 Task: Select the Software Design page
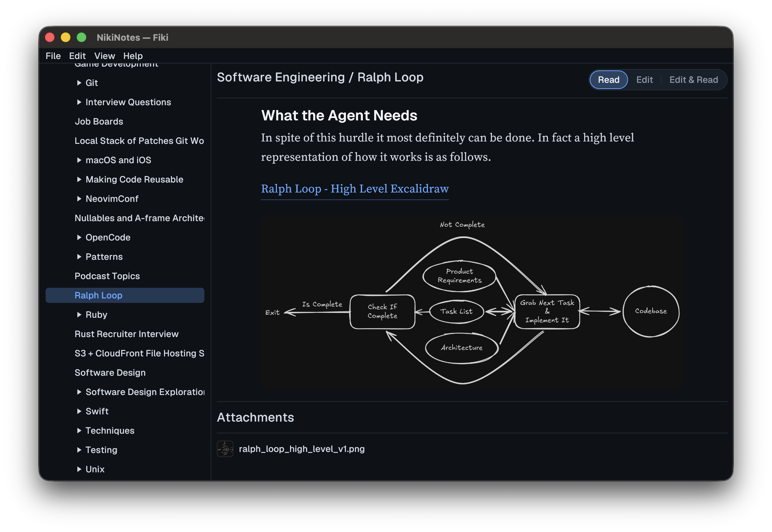(x=110, y=373)
